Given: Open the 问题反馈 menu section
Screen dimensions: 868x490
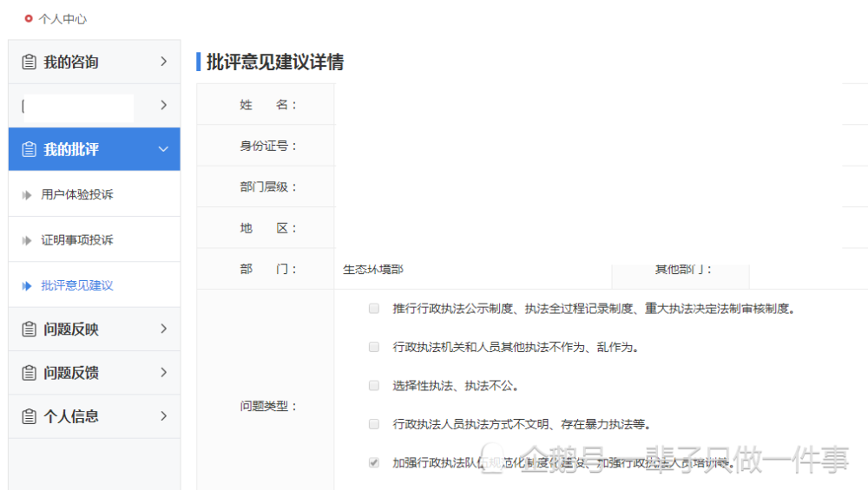Looking at the screenshot, I should (x=95, y=373).
